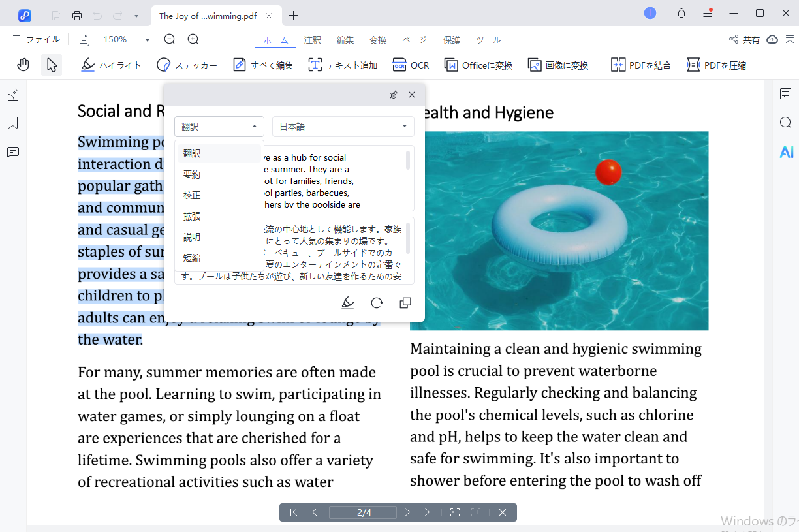Go to first page
Screen dimensions: 799x532
(x=294, y=512)
